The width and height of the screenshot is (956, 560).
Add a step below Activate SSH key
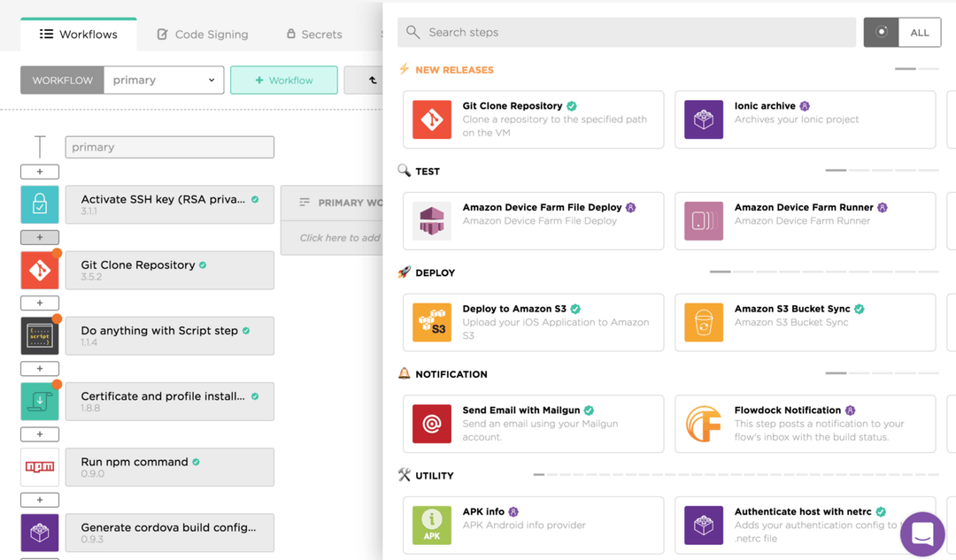40,237
